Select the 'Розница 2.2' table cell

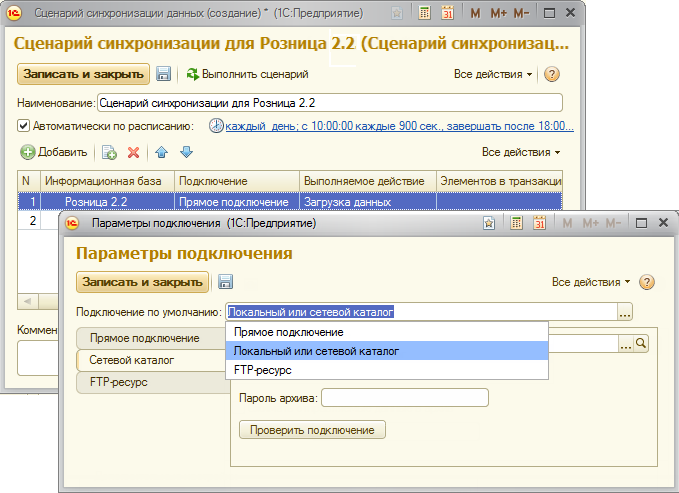107,202
